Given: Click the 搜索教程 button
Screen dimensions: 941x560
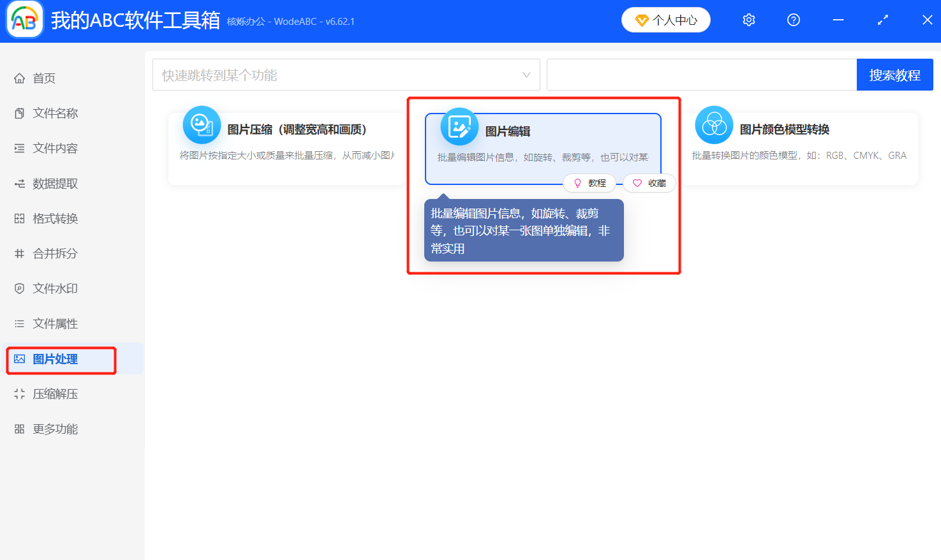Looking at the screenshot, I should pyautogui.click(x=894, y=75).
